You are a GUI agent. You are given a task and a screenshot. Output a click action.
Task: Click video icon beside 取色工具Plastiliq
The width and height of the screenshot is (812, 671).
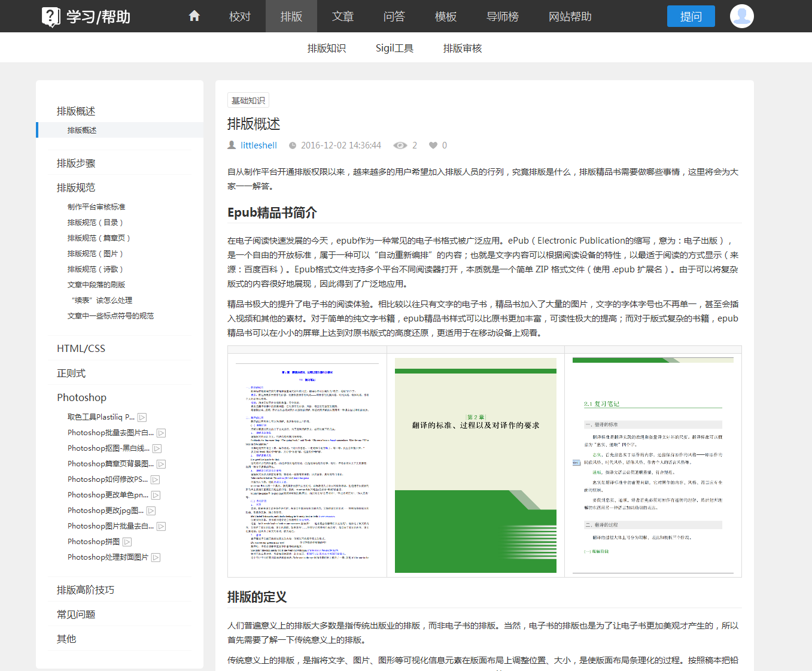coord(142,418)
